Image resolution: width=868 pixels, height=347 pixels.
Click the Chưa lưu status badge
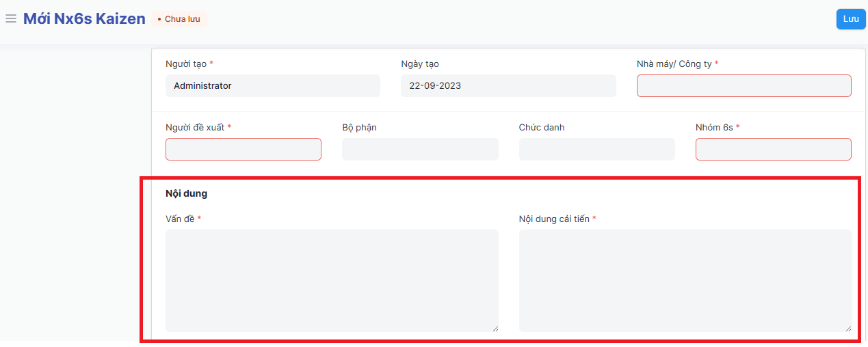click(179, 19)
